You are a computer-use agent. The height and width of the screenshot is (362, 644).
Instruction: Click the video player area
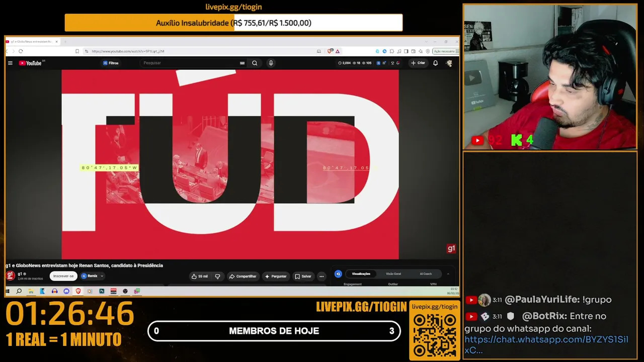pyautogui.click(x=230, y=164)
